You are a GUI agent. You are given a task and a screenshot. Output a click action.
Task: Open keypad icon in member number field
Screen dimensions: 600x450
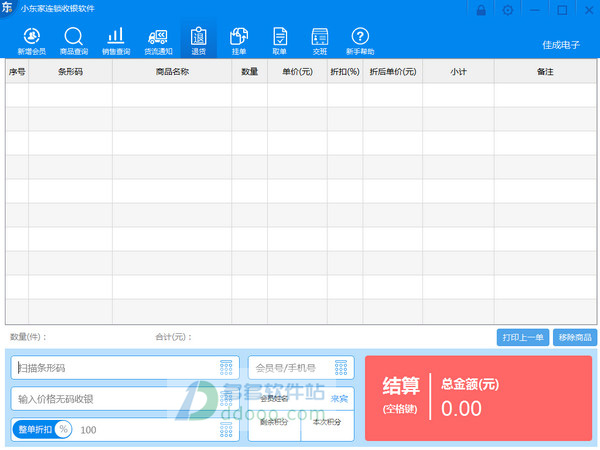(341, 368)
